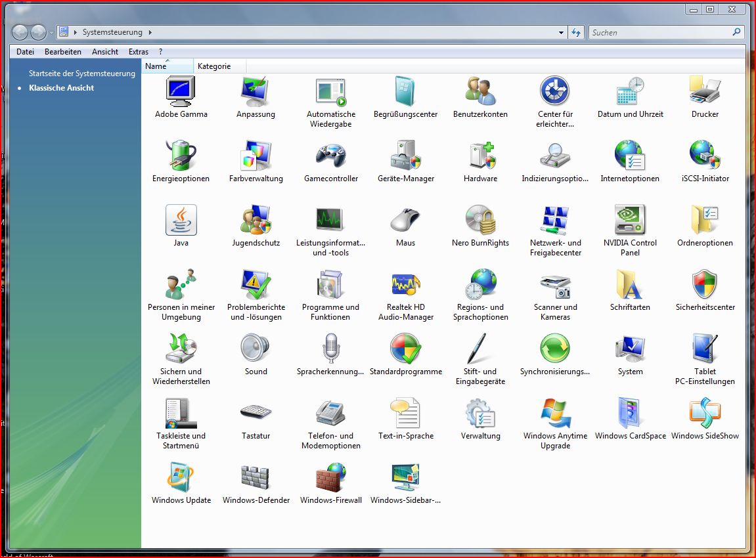Open Windows Anytime Upgrade icon

pyautogui.click(x=555, y=412)
